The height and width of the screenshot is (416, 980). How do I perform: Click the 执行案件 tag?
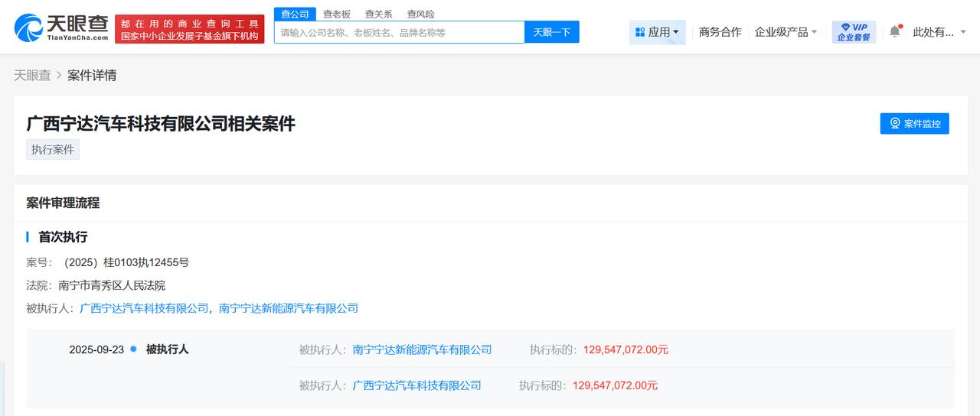coord(53,150)
